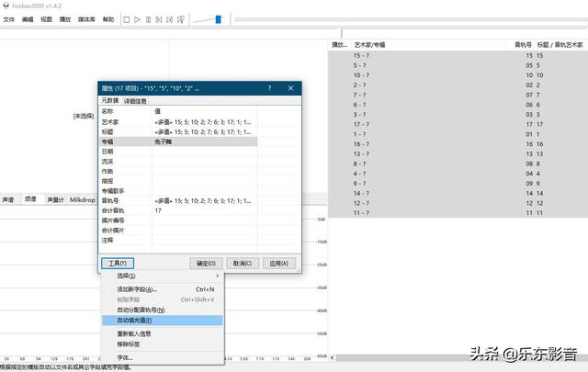The height and width of the screenshot is (372, 588).
Task: Select the 专辑歌手 field row
Action: 178,191
